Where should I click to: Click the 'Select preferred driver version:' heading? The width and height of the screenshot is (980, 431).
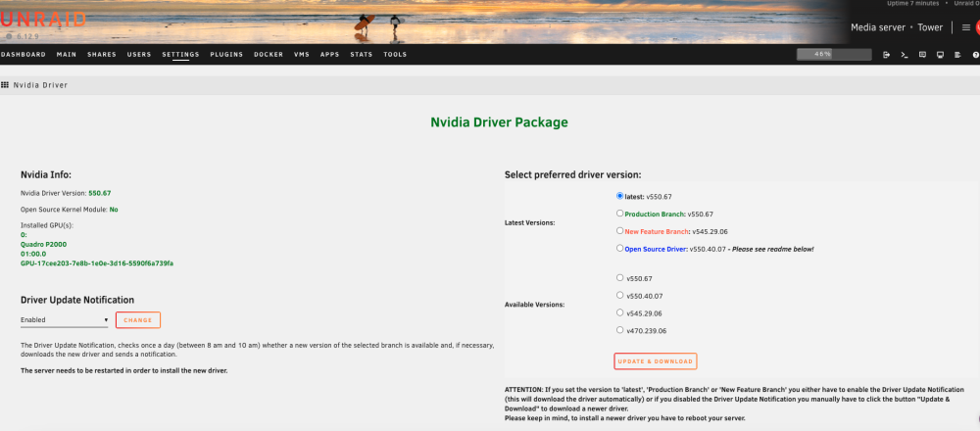[x=573, y=175]
